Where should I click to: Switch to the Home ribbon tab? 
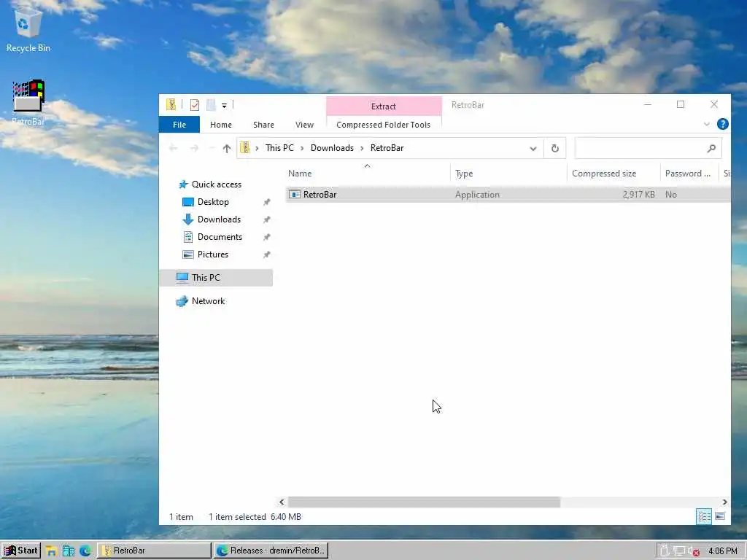pyautogui.click(x=220, y=125)
